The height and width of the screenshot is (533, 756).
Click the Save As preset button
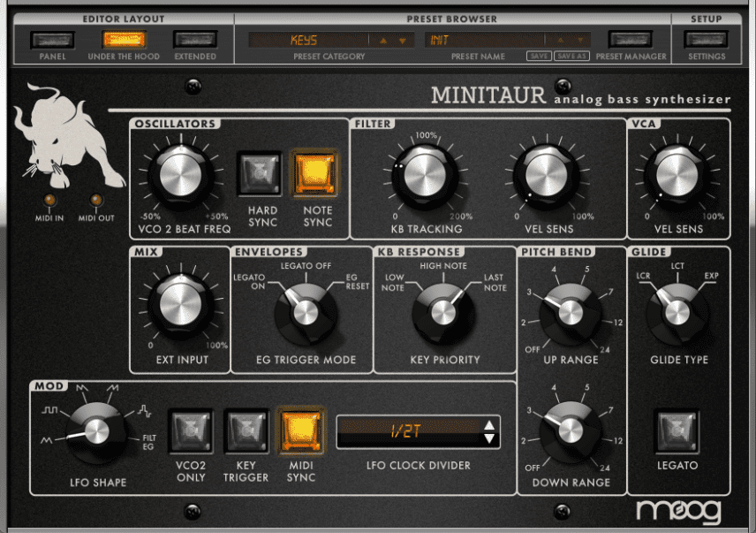[571, 56]
